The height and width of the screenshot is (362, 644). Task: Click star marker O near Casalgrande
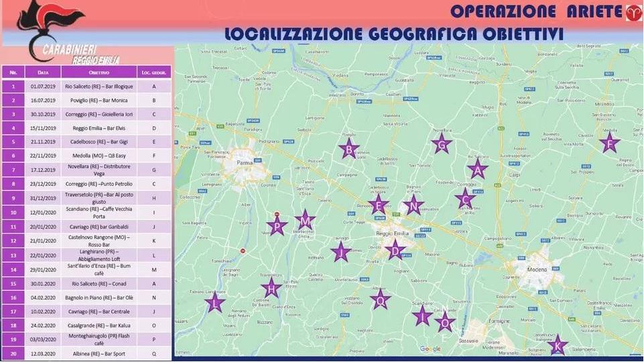pos(445,322)
